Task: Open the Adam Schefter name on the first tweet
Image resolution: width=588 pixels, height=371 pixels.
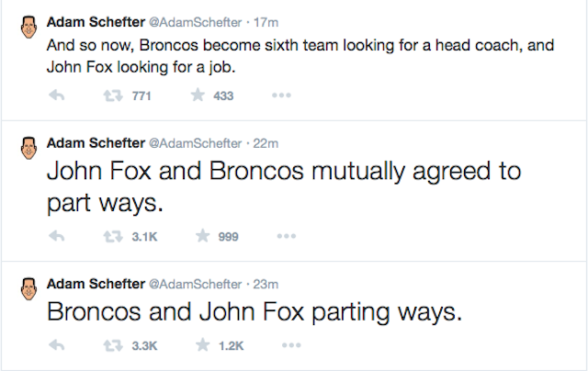Action: pyautogui.click(x=96, y=24)
